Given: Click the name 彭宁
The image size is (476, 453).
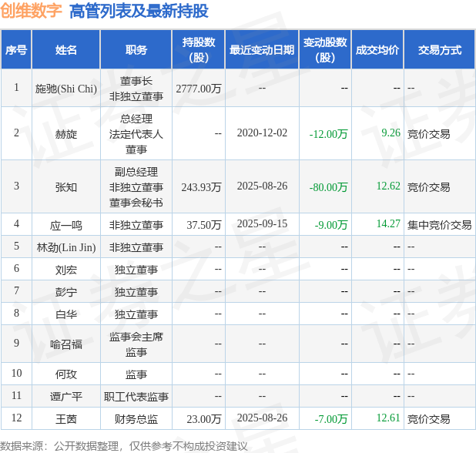Looking at the screenshot, I should (x=66, y=292).
